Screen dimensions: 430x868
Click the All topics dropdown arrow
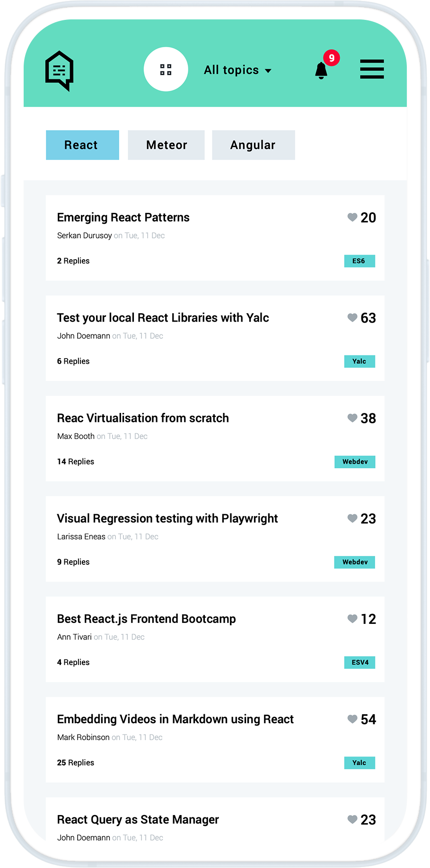click(x=268, y=71)
